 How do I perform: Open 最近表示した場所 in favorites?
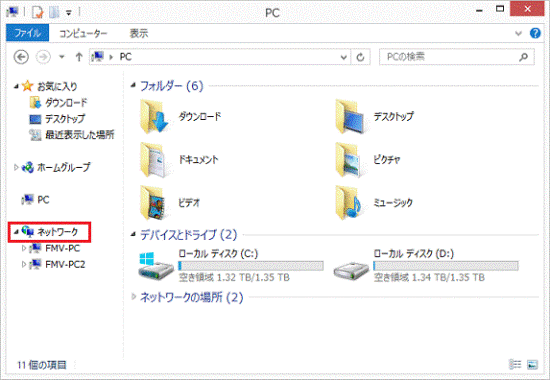(80, 135)
